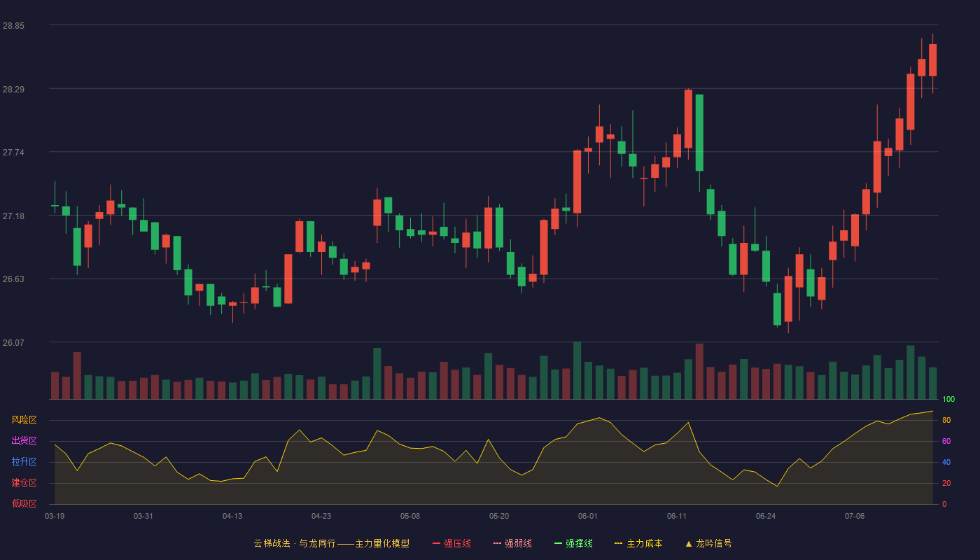
Task: Select the 05-08 date label
Action: [410, 516]
